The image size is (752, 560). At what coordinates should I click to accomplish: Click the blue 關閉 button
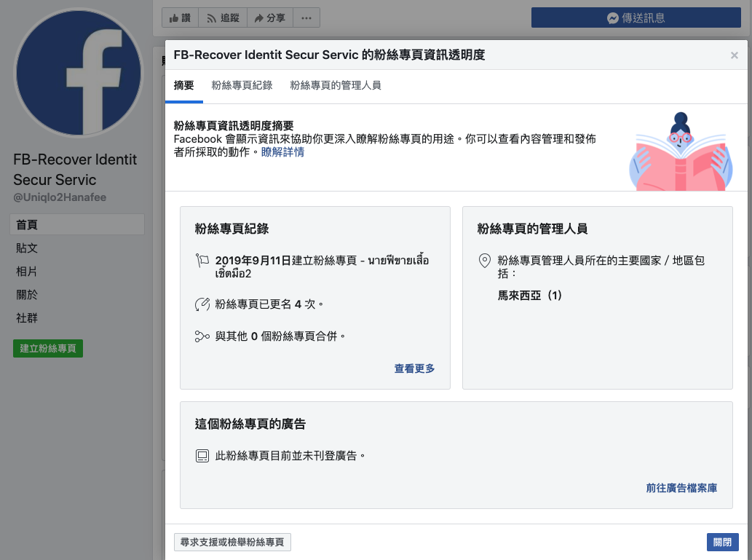(722, 543)
